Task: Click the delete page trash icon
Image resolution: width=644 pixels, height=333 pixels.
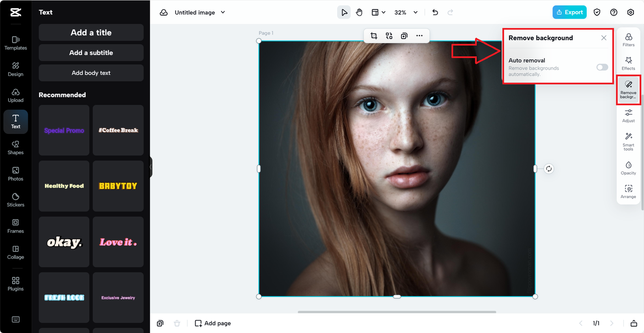Action: pyautogui.click(x=177, y=323)
